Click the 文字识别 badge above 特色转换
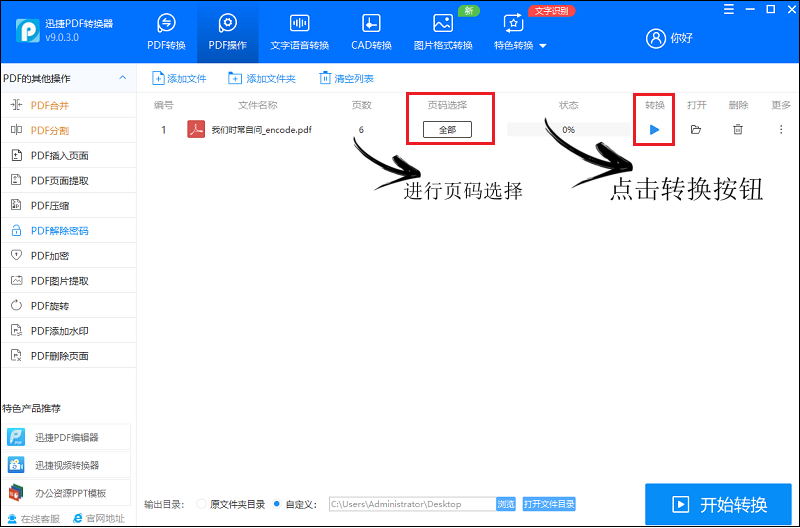800x528 pixels. [552, 11]
